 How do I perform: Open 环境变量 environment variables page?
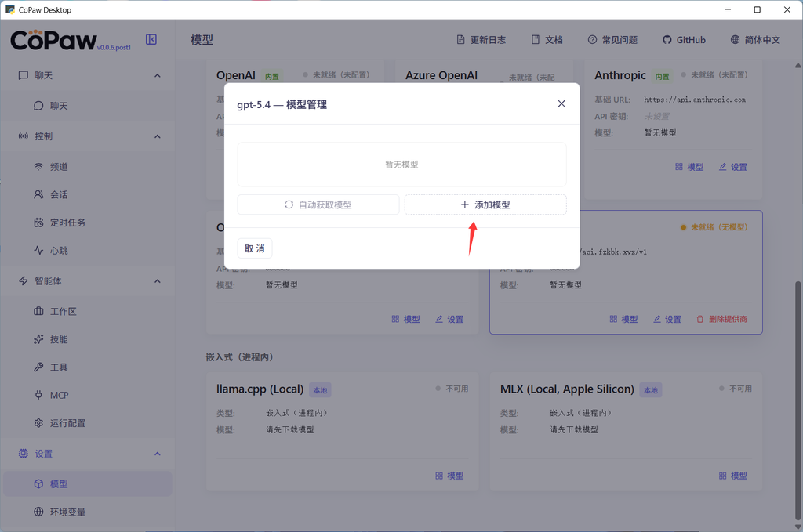(x=87, y=512)
